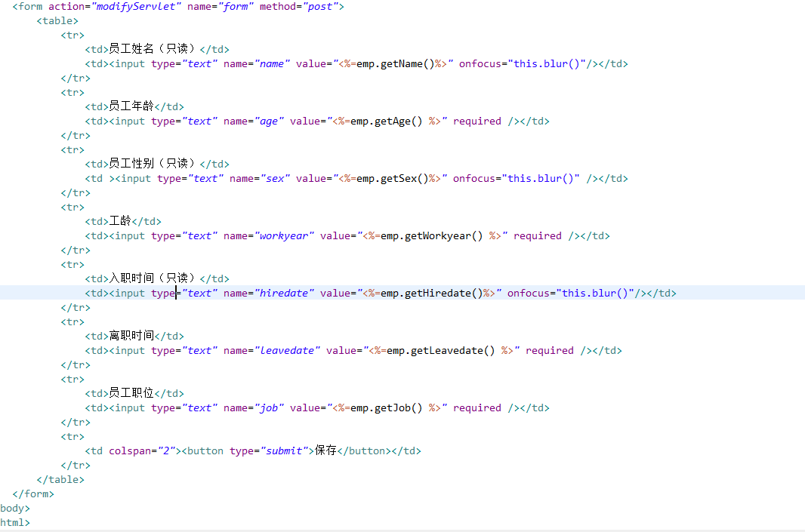
Task: Click name="name" attribute value
Action: point(272,64)
